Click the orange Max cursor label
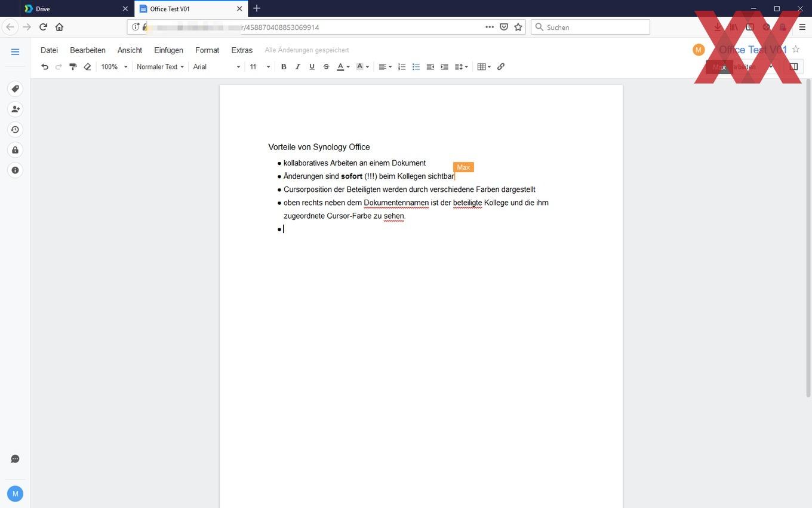This screenshot has width=812, height=508. [x=463, y=167]
